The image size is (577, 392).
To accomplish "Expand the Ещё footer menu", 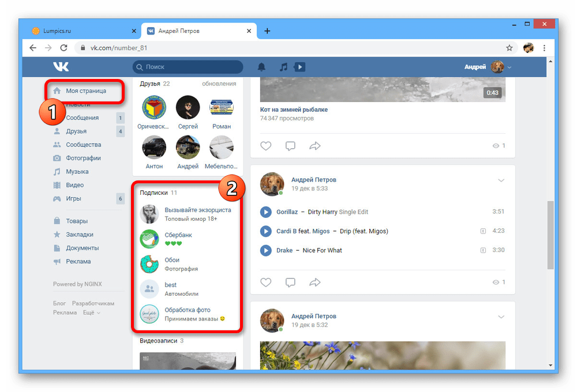I will 91,312.
